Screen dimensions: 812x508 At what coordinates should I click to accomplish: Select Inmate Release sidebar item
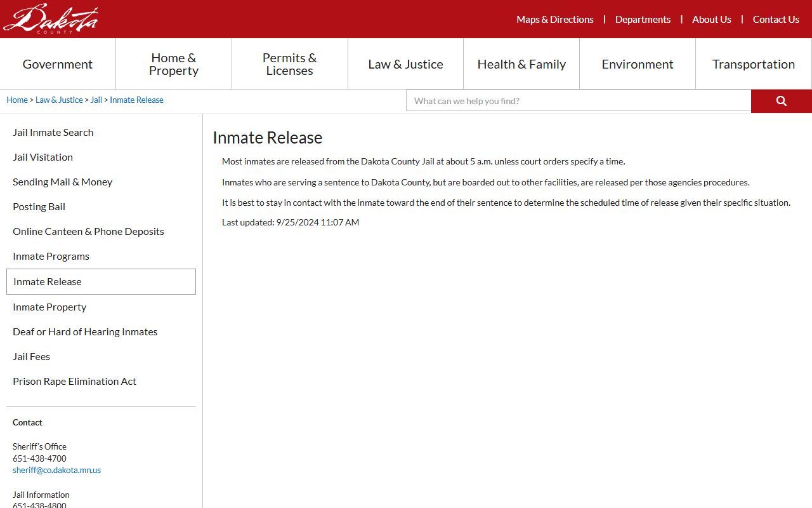pyautogui.click(x=101, y=282)
